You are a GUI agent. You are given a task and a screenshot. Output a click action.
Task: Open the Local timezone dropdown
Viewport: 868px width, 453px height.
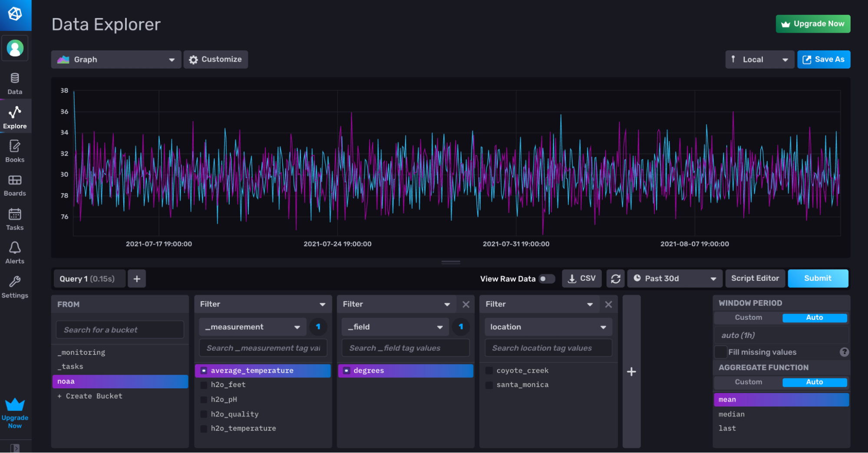[759, 59]
